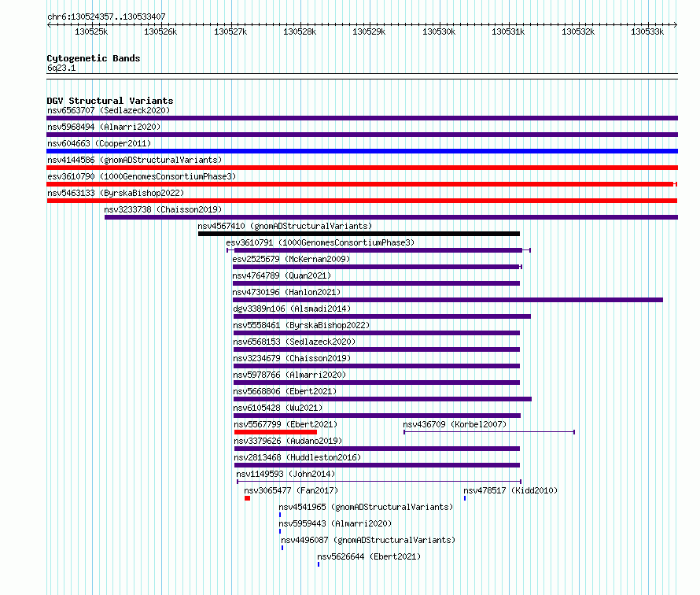Click the nsv5567799 (Ebert2021) label
The image size is (700, 595).
[286, 424]
